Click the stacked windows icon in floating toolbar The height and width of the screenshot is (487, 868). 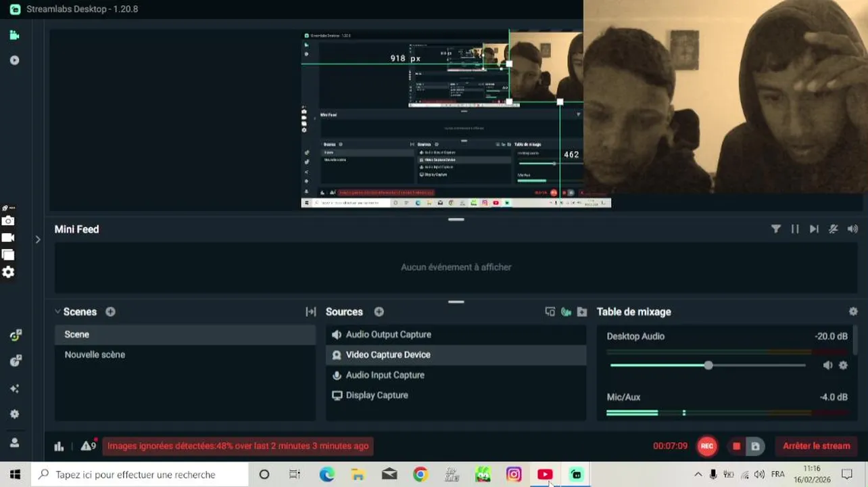tap(8, 255)
